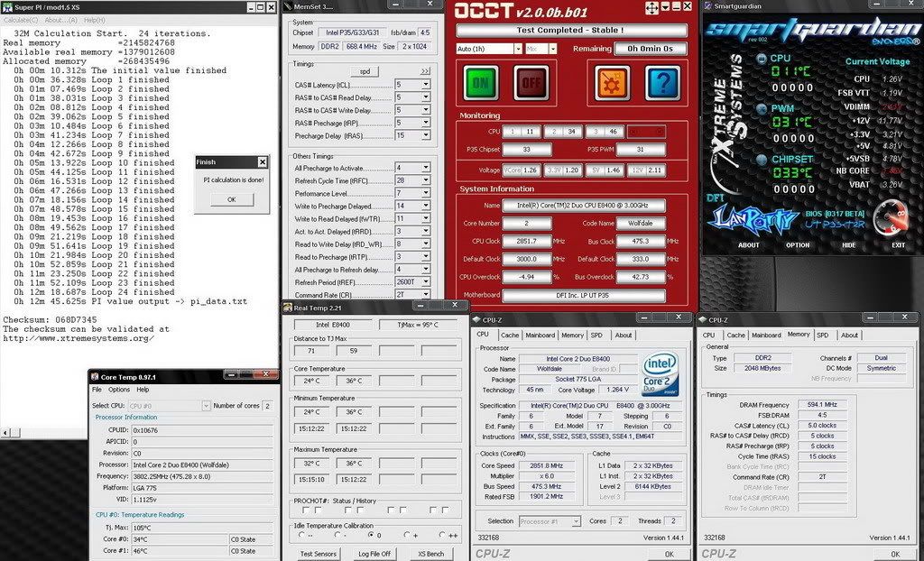Viewport: 924px width, 561px height.
Task: Click the Super PI title bar icon
Action: point(7,7)
